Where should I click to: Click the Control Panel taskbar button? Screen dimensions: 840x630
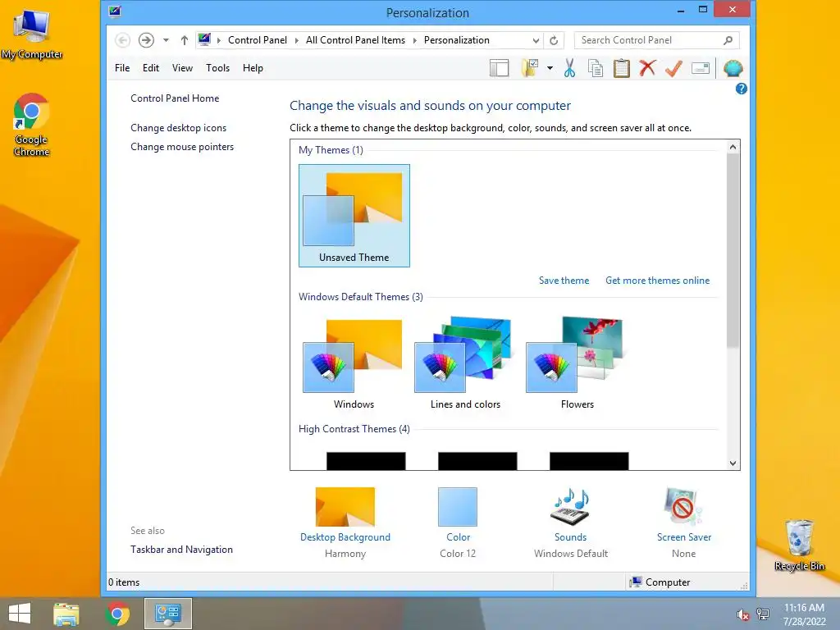point(167,614)
